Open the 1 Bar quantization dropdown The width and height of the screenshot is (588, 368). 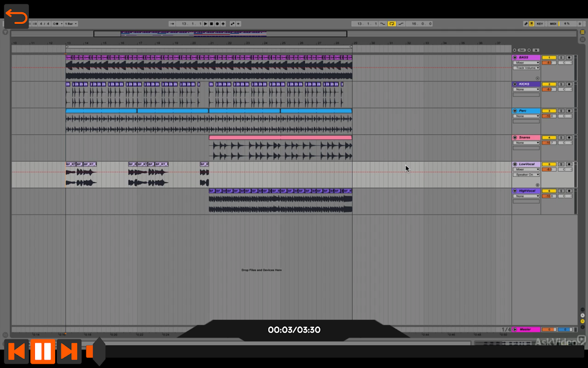(70, 23)
